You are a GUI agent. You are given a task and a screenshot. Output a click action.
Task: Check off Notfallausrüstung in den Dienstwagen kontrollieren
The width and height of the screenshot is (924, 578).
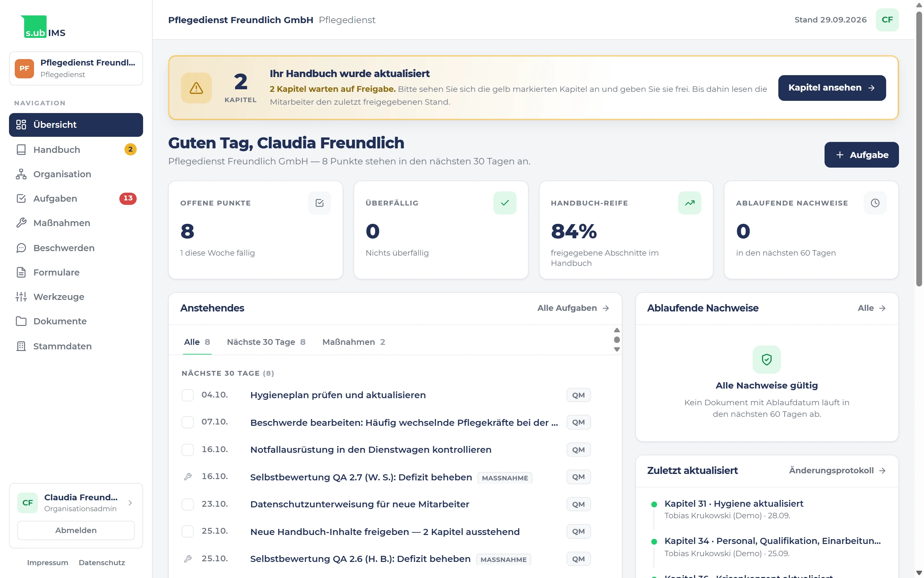187,450
